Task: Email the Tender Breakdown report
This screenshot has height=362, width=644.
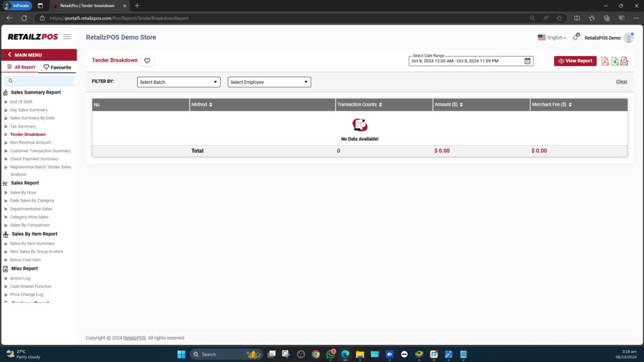Action: 623,61
